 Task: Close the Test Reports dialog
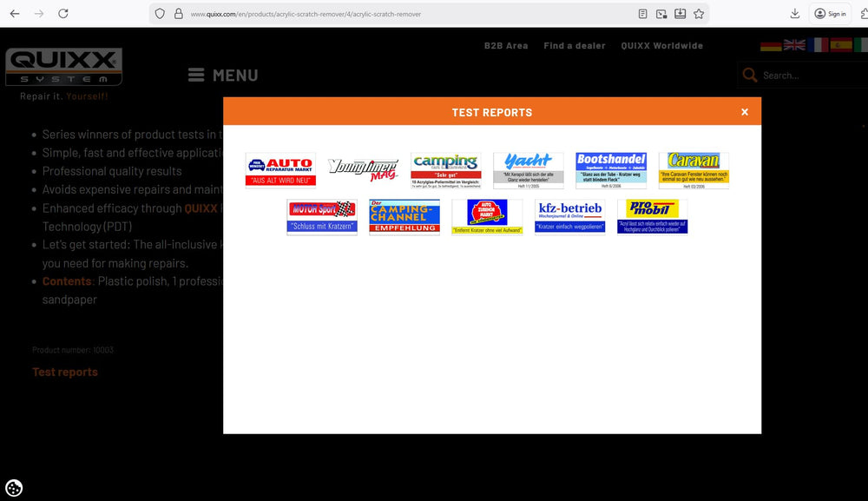745,112
